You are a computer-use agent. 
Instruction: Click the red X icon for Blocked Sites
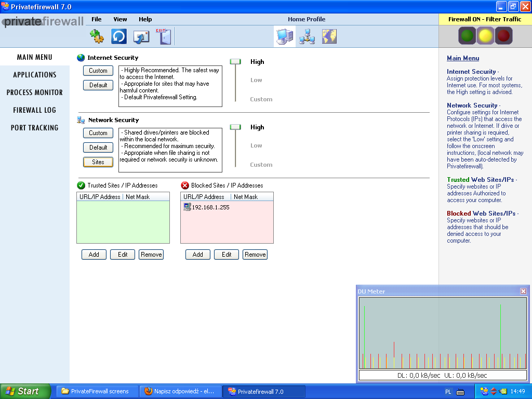click(x=185, y=185)
